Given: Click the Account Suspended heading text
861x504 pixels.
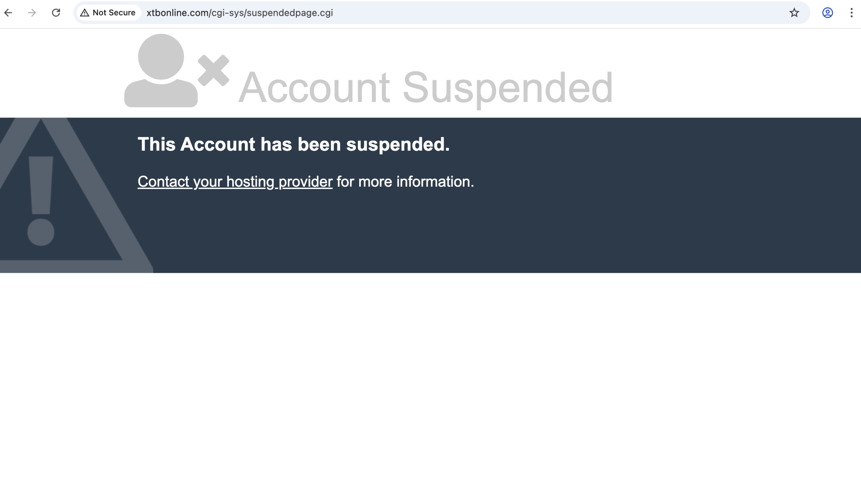Looking at the screenshot, I should coord(425,87).
